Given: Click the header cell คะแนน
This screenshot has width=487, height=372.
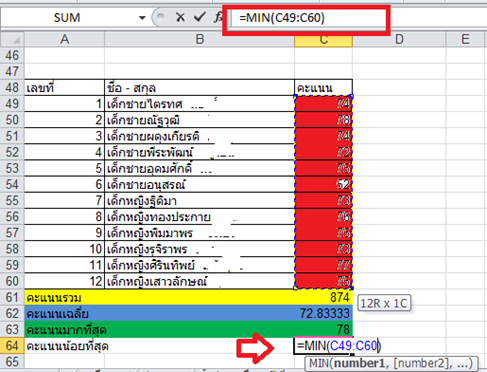Looking at the screenshot, I should click(323, 88).
